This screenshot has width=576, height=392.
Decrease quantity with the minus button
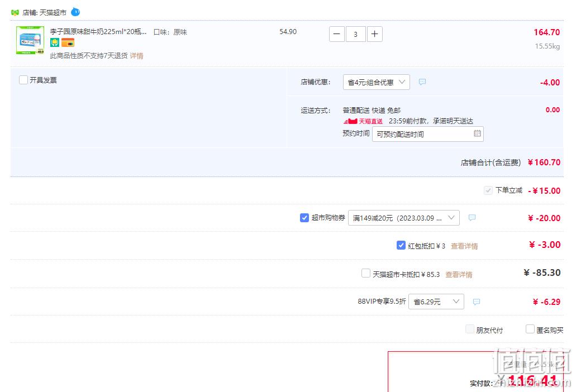[336, 34]
